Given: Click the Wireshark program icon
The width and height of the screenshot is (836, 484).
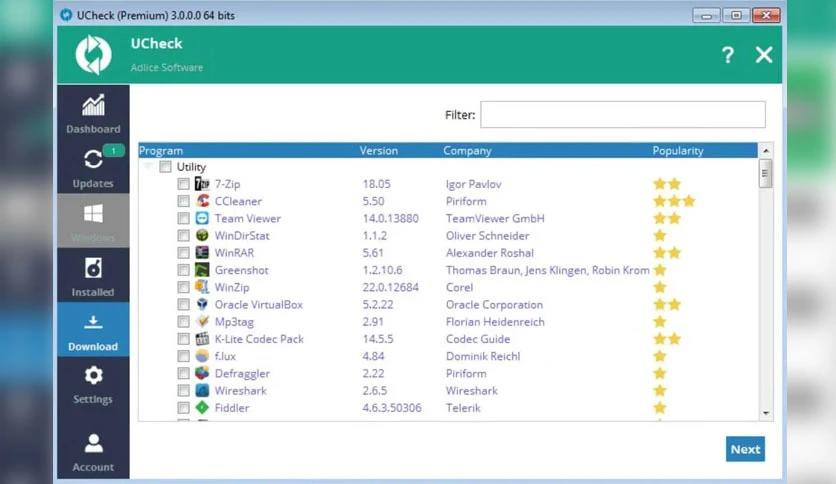Looking at the screenshot, I should point(202,390).
